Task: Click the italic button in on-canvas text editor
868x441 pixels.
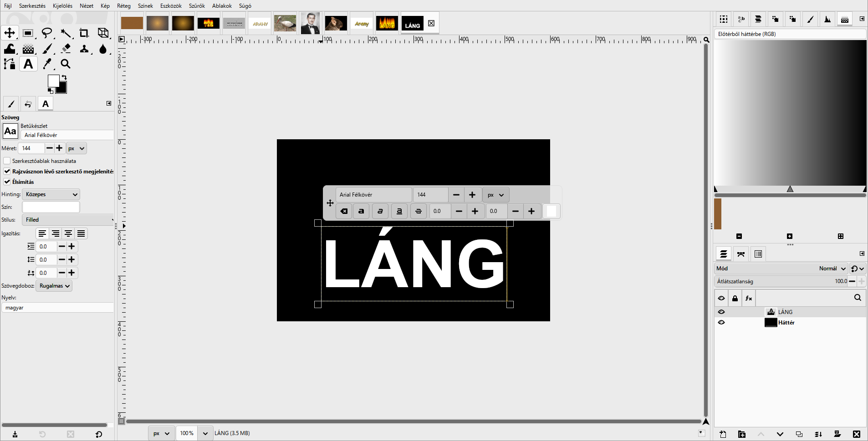Action: coord(380,211)
